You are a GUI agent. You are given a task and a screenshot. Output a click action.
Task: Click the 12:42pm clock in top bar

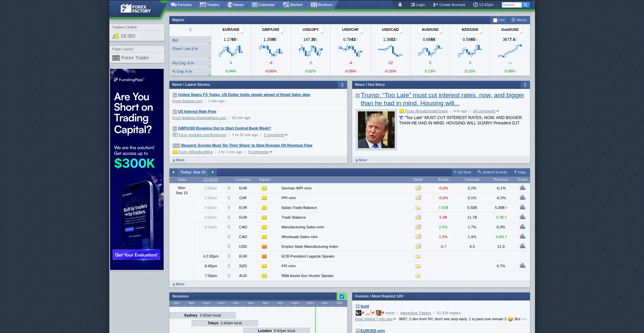point(483,5)
